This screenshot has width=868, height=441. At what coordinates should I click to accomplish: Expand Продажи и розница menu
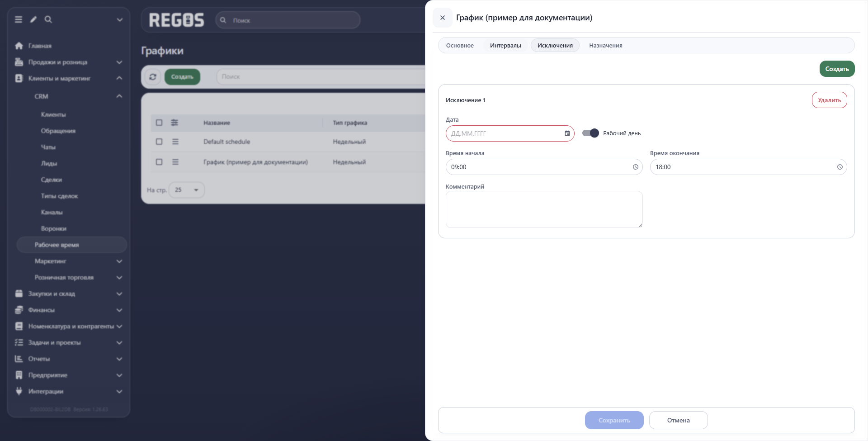119,62
